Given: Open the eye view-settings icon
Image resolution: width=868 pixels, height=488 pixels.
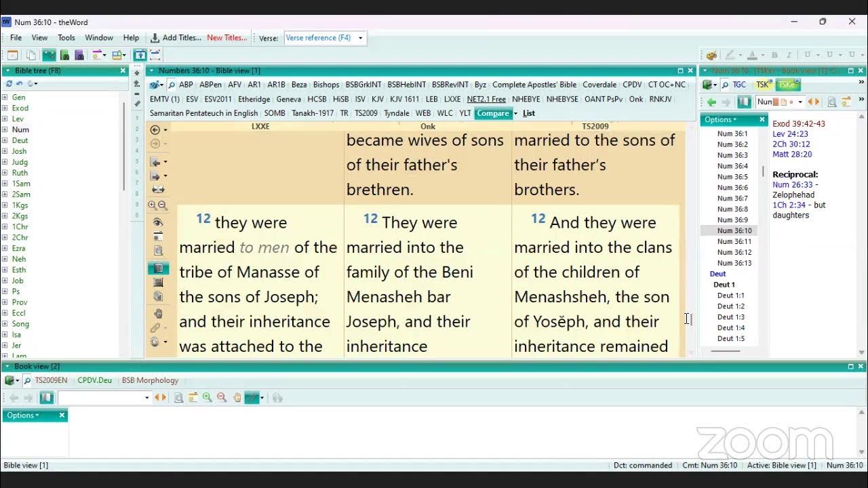Looking at the screenshot, I should tap(158, 222).
